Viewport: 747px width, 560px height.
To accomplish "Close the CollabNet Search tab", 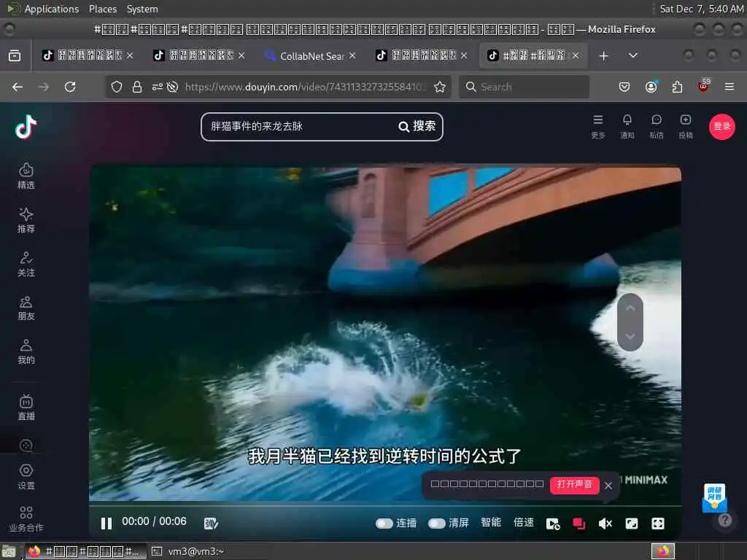I will [x=352, y=55].
